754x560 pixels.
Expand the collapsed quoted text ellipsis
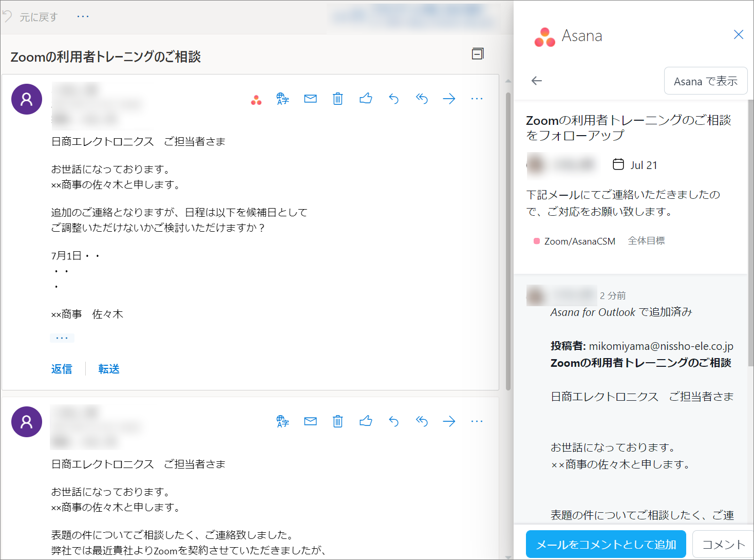[62, 338]
